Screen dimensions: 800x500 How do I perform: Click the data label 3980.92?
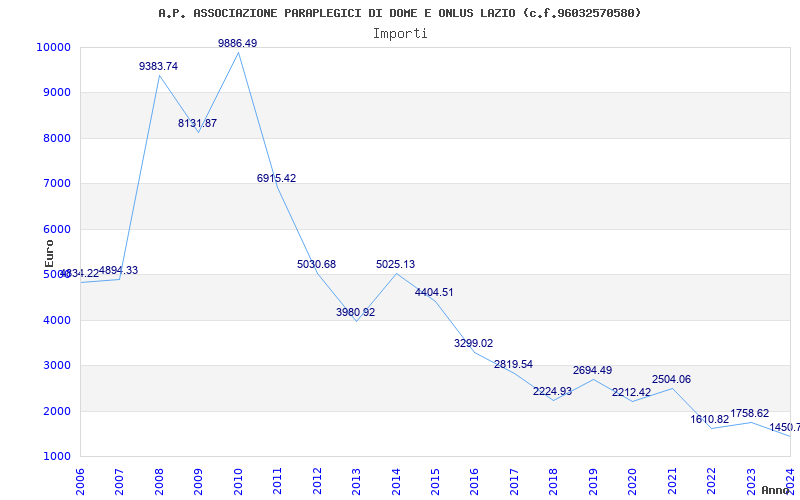pos(355,312)
